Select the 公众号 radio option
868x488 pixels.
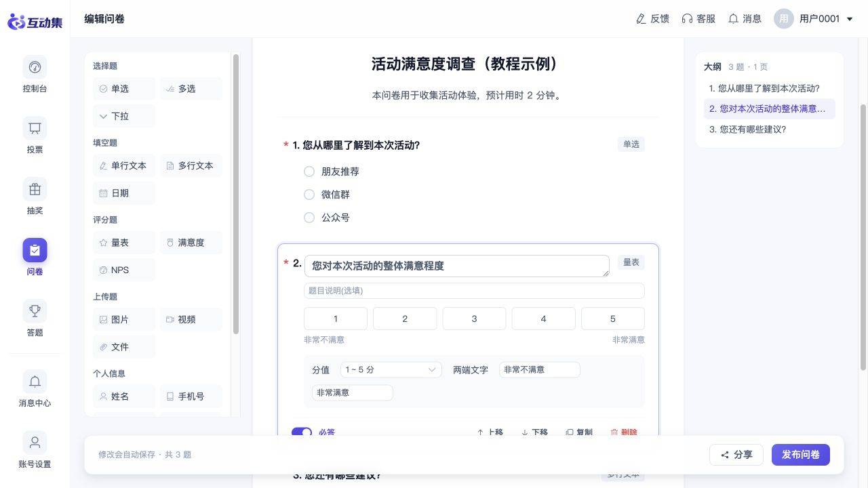click(309, 218)
